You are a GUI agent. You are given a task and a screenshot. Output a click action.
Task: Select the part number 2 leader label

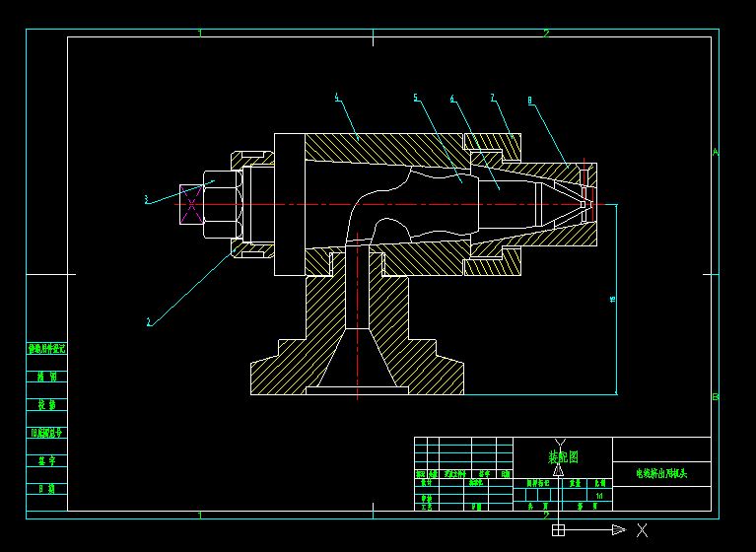tap(150, 322)
